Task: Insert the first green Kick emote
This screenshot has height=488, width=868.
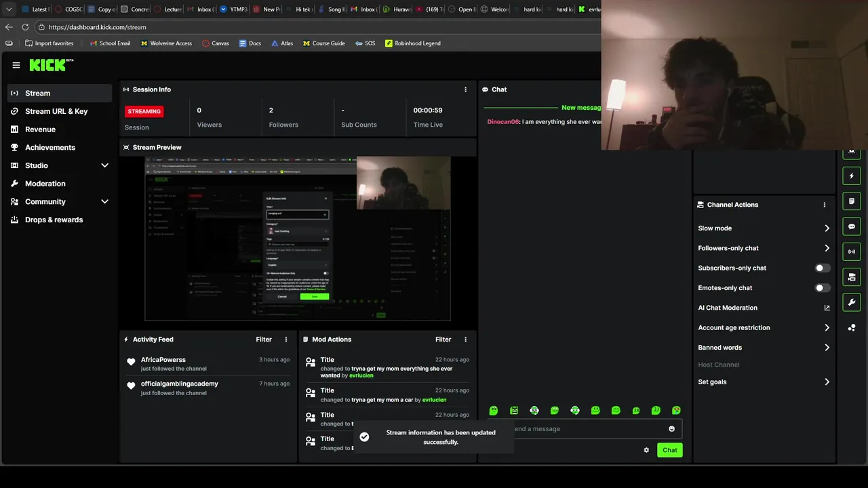Action: coord(494,411)
